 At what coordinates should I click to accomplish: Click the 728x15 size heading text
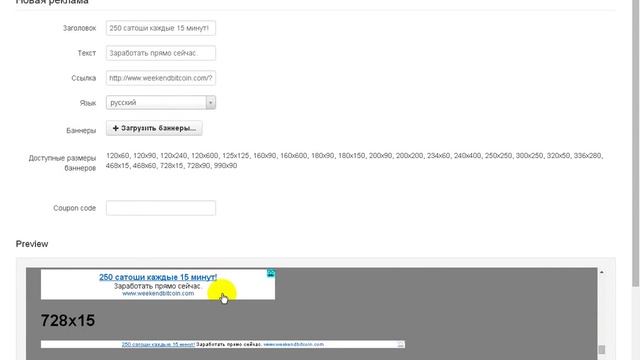[x=68, y=321]
